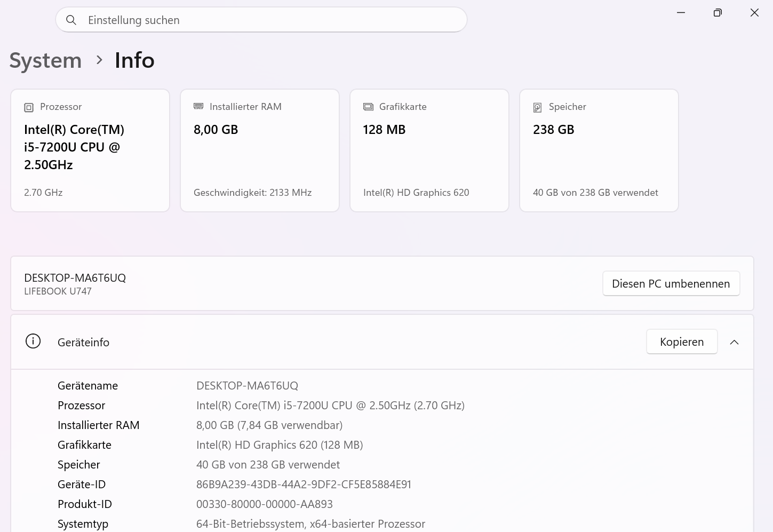This screenshot has height=532, width=773.
Task: Click the Speicher disk icon
Action: pyautogui.click(x=538, y=107)
